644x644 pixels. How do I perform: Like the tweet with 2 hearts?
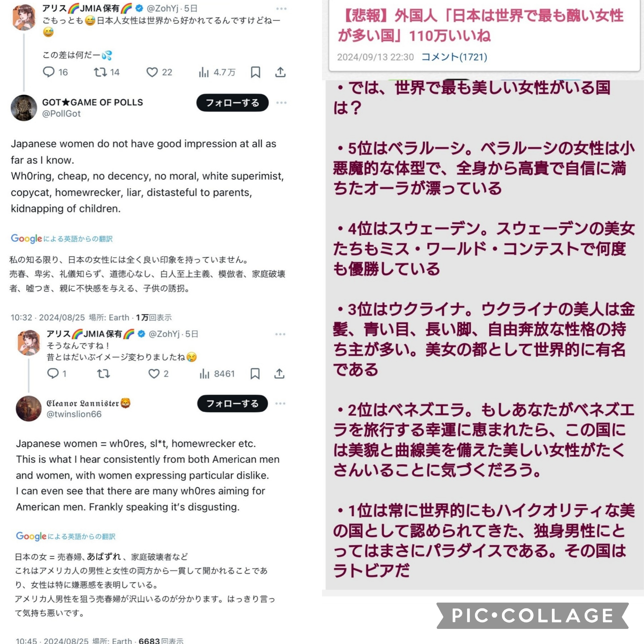(158, 374)
